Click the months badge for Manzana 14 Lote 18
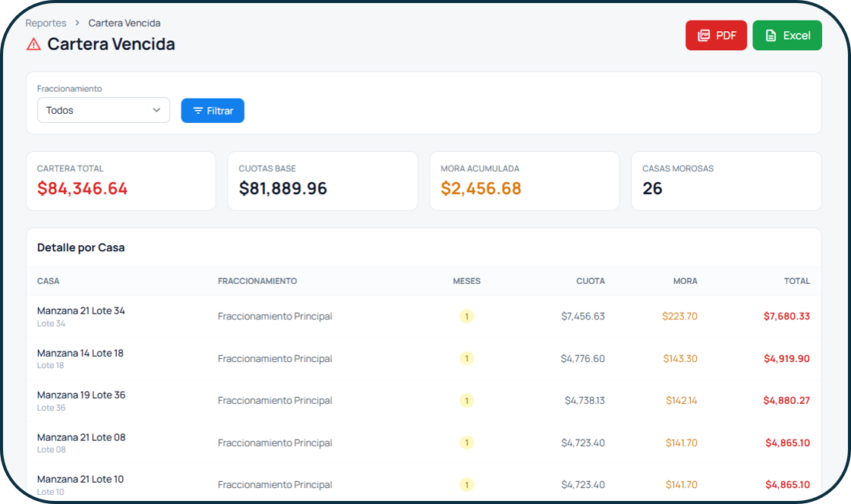Image resolution: width=851 pixels, height=504 pixels. 467,358
